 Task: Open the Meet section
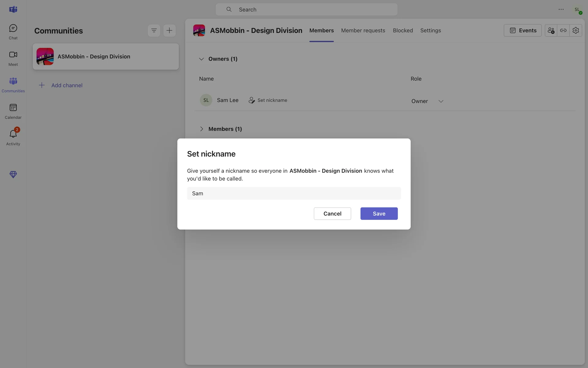pos(13,58)
